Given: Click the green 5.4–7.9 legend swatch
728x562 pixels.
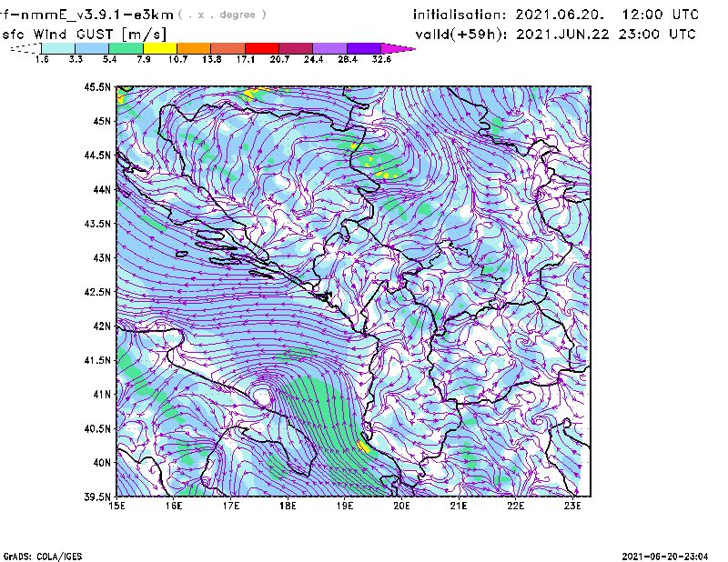Looking at the screenshot, I should [x=126, y=48].
